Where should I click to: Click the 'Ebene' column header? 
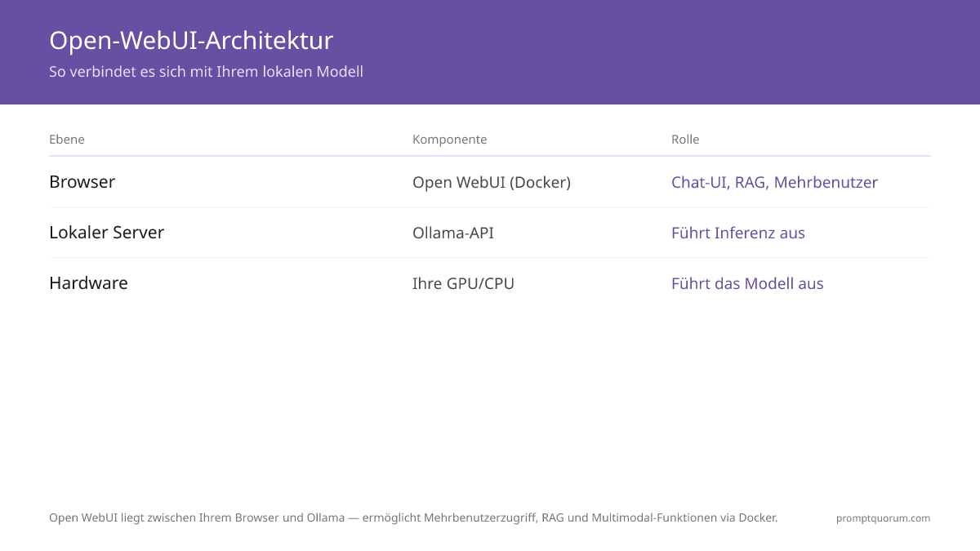(67, 140)
